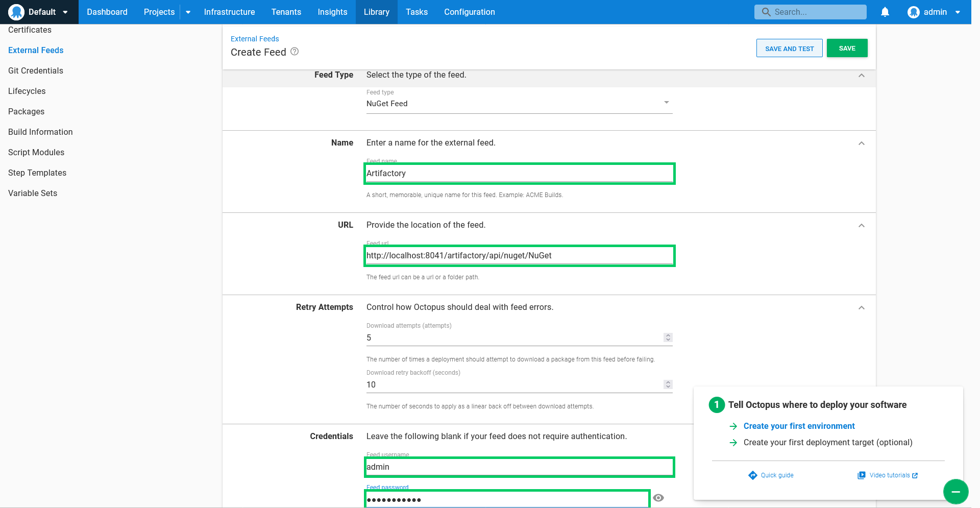The width and height of the screenshot is (980, 508).
Task: Switch to the Tenants tab
Action: coord(286,12)
